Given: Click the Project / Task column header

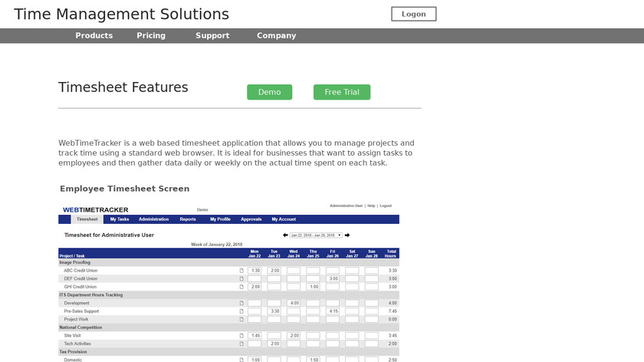Looking at the screenshot, I should (72, 255).
